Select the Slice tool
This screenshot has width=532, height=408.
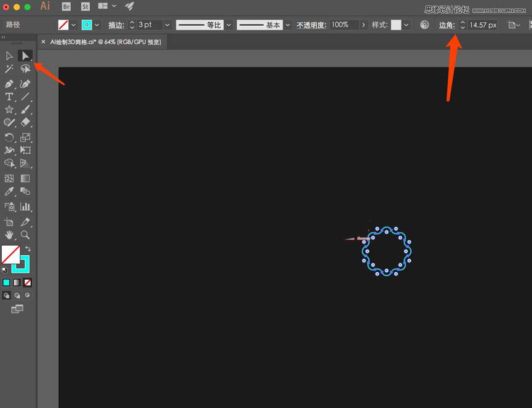pyautogui.click(x=25, y=222)
